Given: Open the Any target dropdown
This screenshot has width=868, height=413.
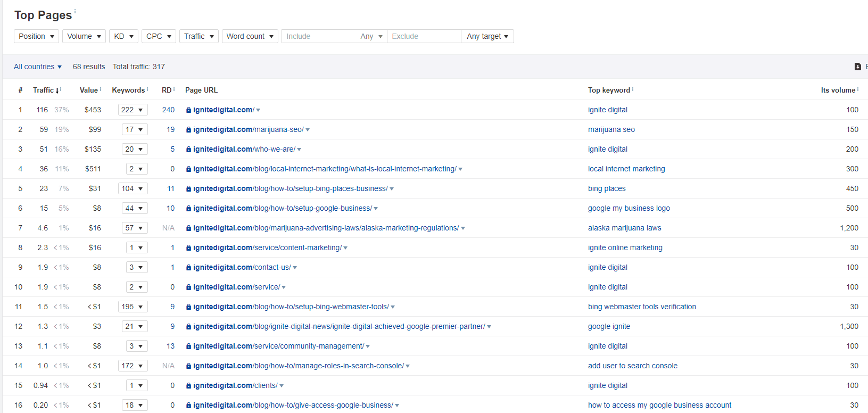Looking at the screenshot, I should click(x=487, y=36).
